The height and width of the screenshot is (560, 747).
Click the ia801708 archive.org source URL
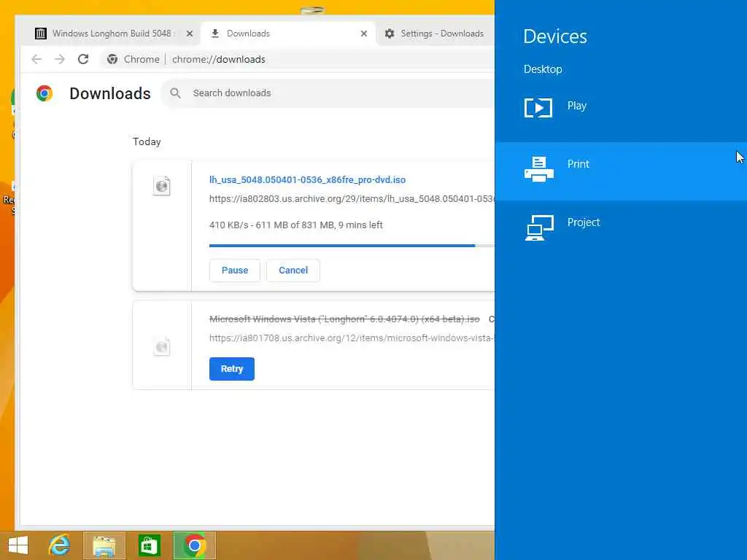352,338
